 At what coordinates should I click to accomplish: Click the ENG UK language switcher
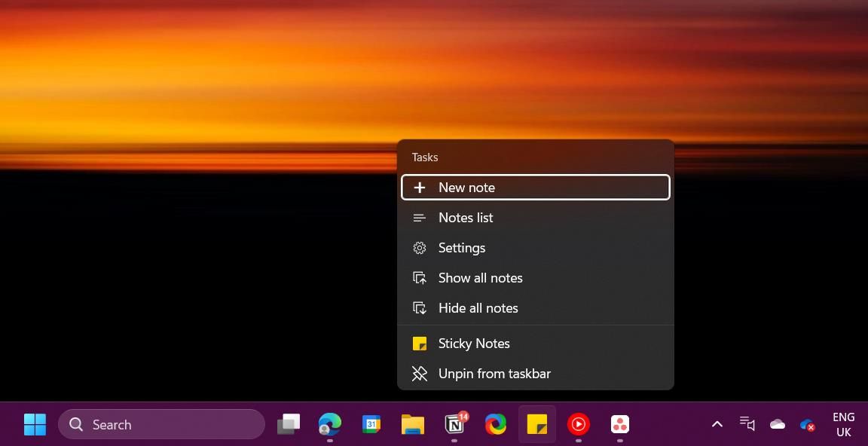pyautogui.click(x=842, y=424)
